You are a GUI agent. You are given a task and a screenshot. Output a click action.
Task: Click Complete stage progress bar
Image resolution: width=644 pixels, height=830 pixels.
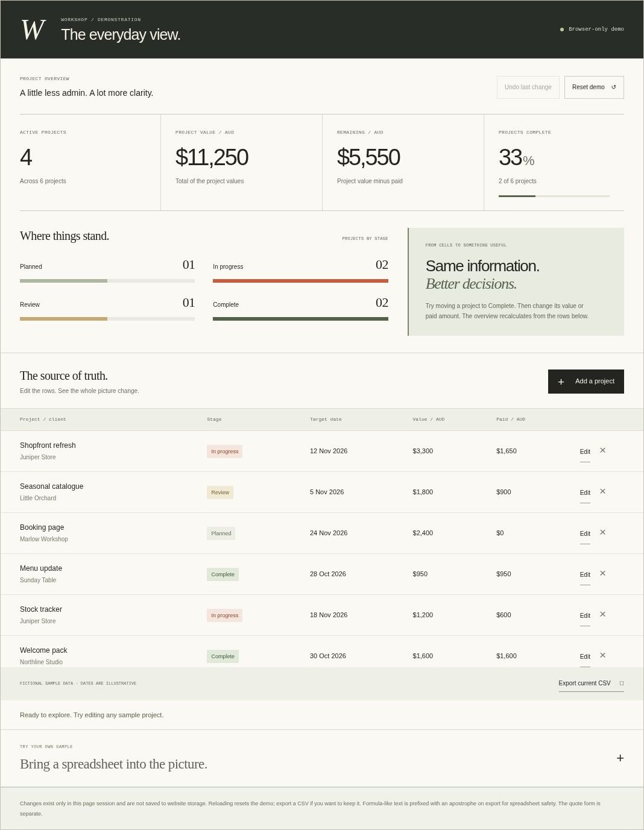coord(300,319)
